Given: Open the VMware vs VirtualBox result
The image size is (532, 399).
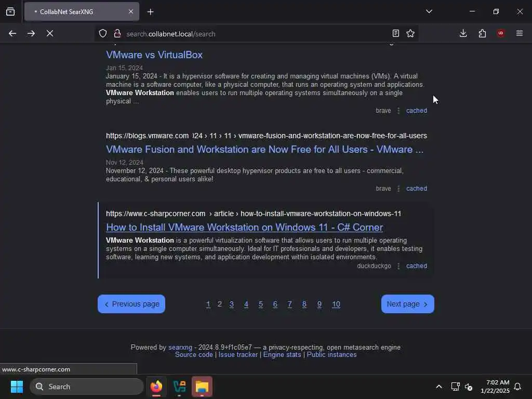Looking at the screenshot, I should (154, 55).
